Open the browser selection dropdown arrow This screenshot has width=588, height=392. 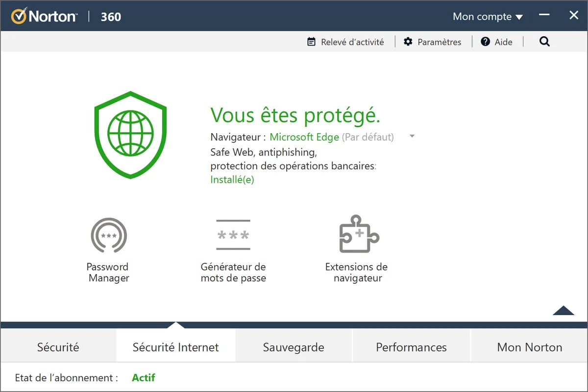[412, 137]
